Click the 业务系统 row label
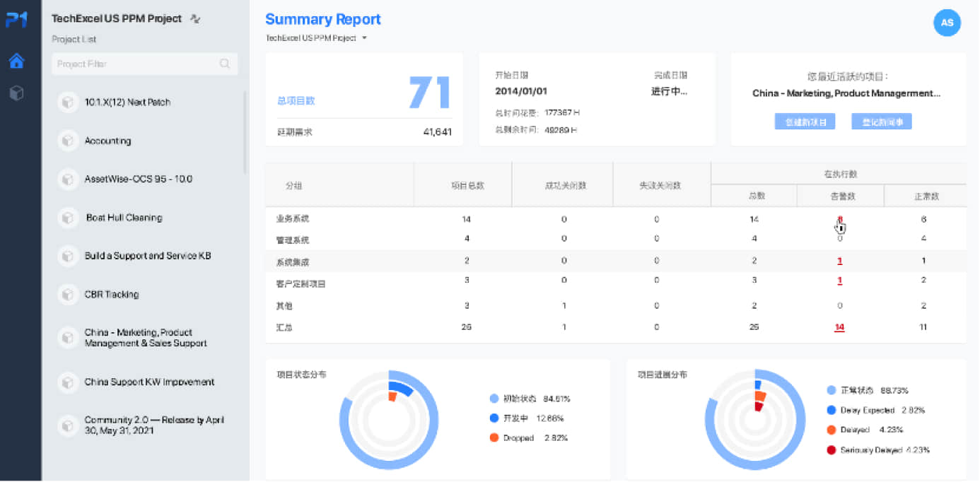The image size is (980, 482). 293,219
